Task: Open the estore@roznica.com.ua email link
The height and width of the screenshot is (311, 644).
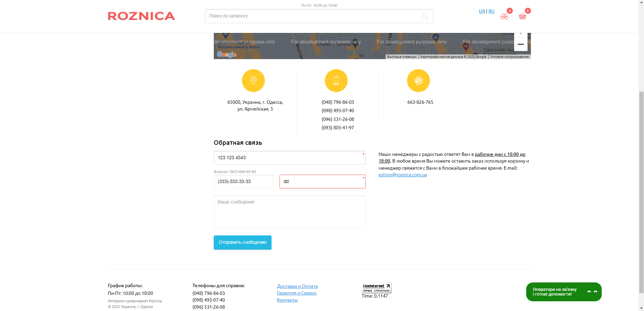Action: tap(402, 175)
